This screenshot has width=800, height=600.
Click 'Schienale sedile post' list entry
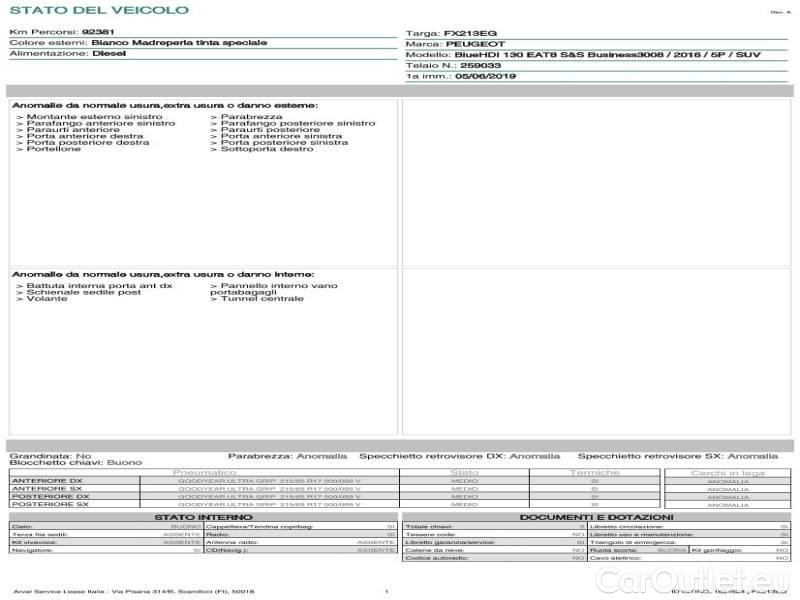tap(84, 292)
